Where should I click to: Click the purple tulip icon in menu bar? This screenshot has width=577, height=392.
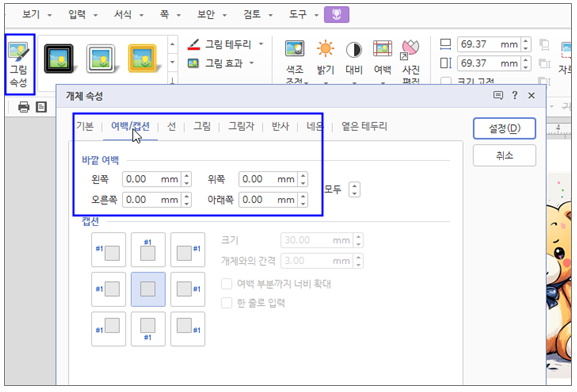(336, 15)
